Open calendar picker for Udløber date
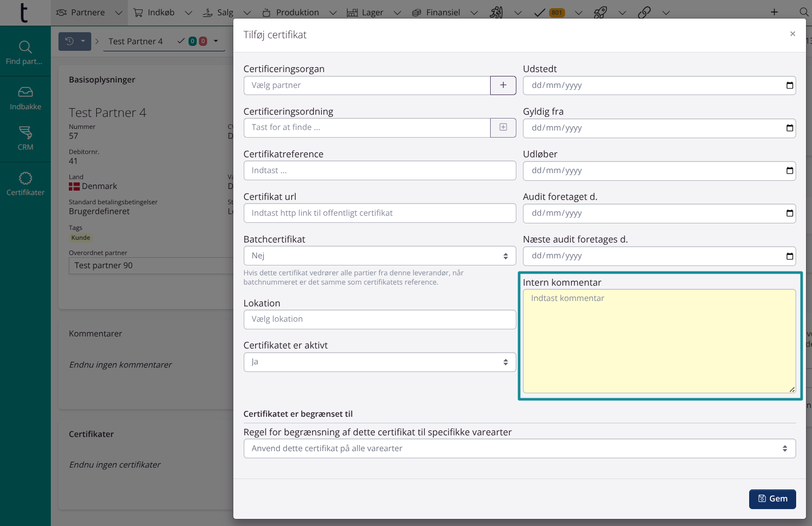812x526 pixels. point(789,170)
